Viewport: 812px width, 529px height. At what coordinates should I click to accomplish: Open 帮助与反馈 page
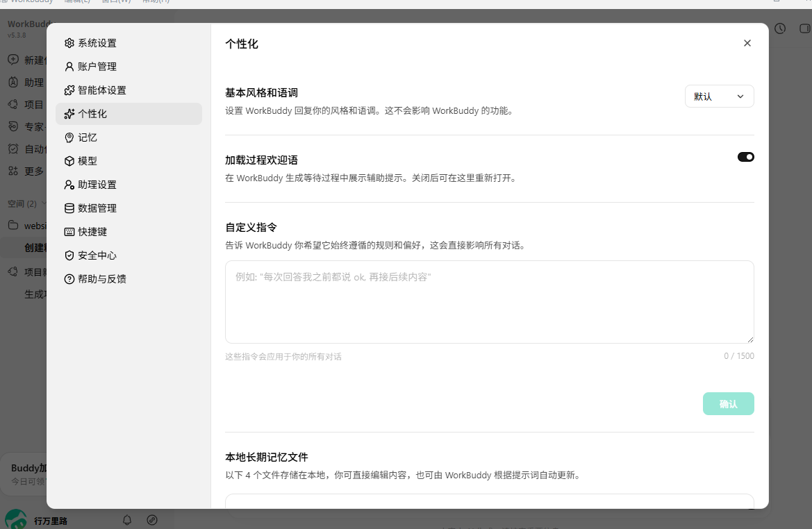[129, 279]
